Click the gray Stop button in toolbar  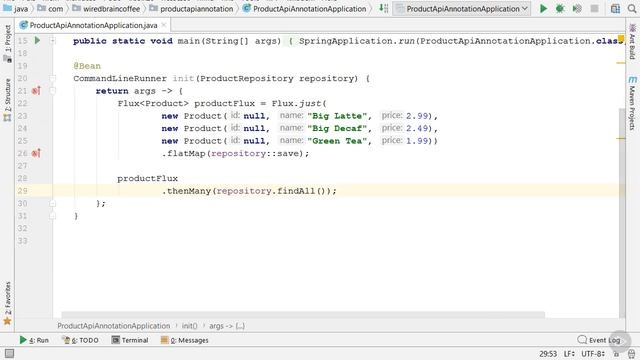[x=594, y=9]
